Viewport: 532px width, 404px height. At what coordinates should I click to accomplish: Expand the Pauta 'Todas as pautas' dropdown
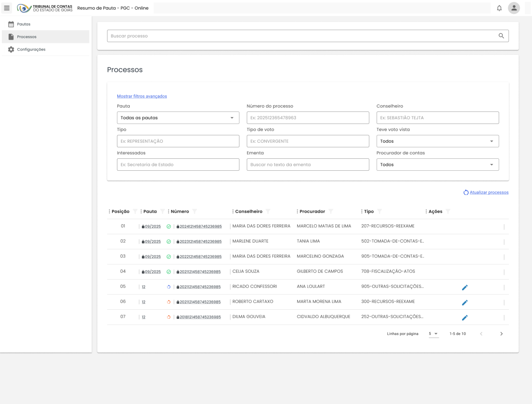178,118
